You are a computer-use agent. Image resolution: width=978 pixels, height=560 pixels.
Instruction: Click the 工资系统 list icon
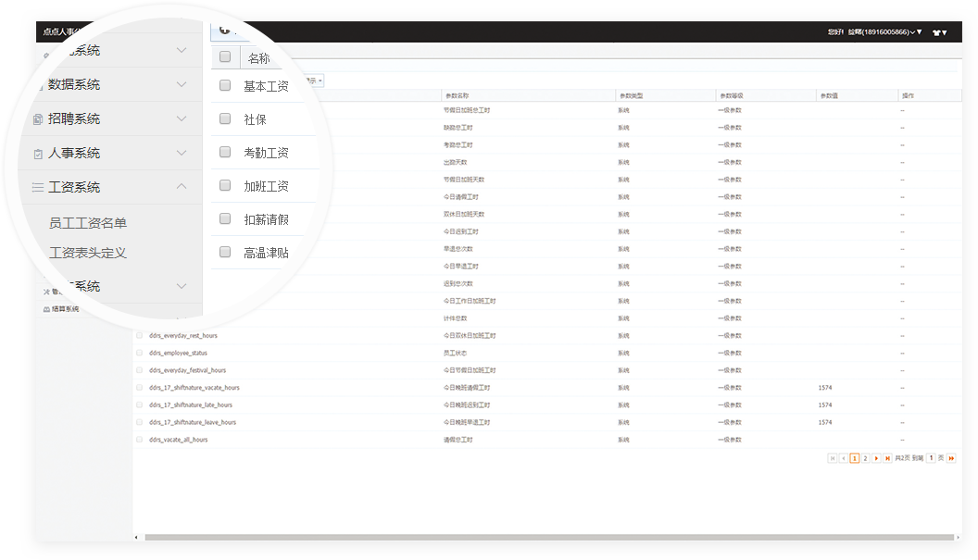tap(38, 187)
